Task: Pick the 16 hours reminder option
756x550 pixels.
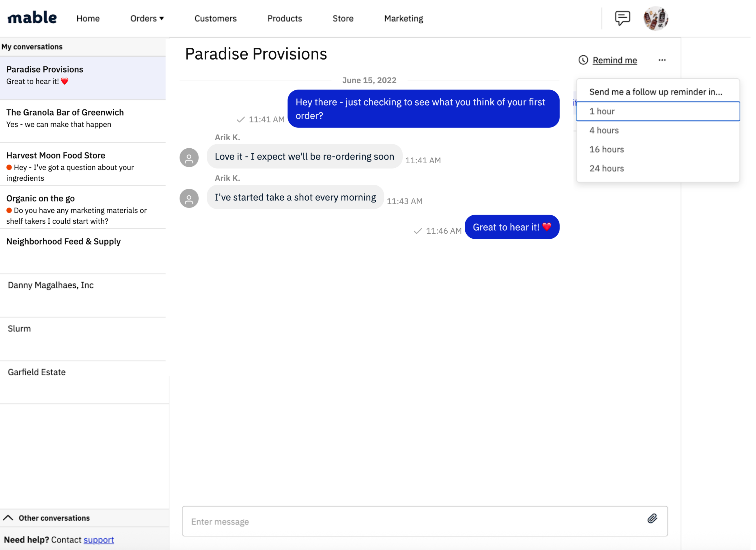Action: 658,149
